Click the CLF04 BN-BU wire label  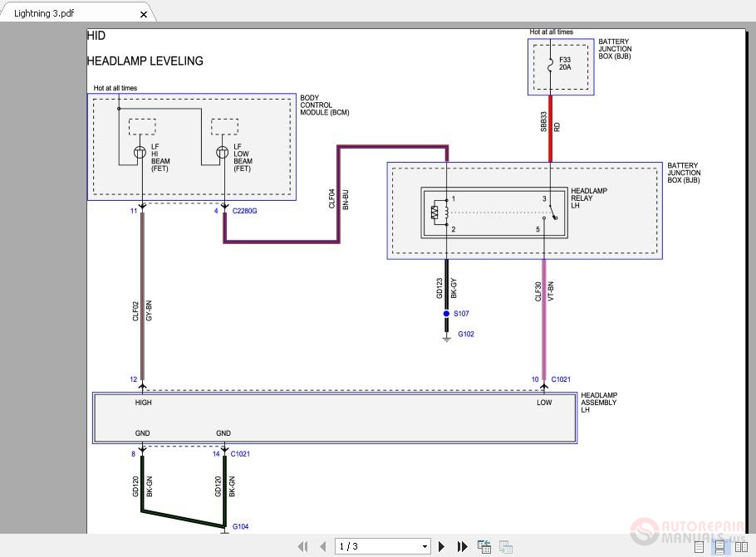coord(338,199)
